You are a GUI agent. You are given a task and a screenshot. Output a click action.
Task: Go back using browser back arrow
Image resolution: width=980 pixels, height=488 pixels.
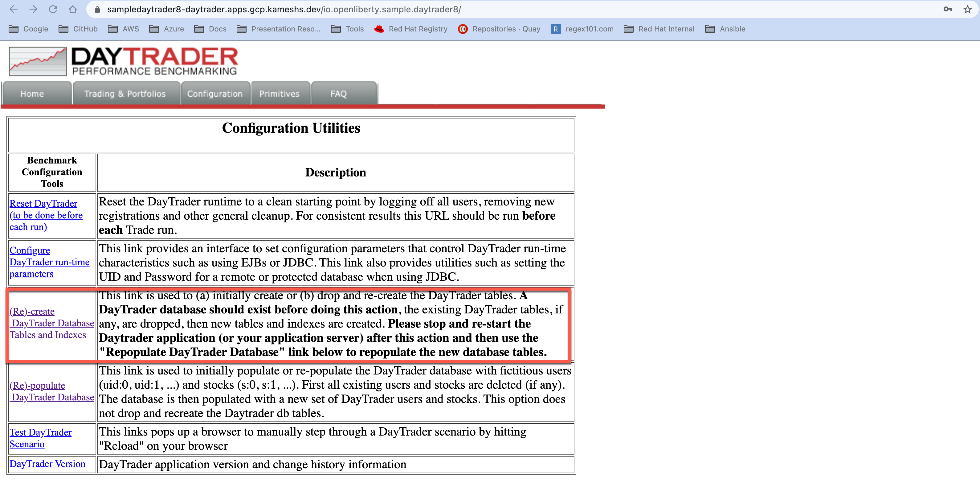tap(14, 9)
